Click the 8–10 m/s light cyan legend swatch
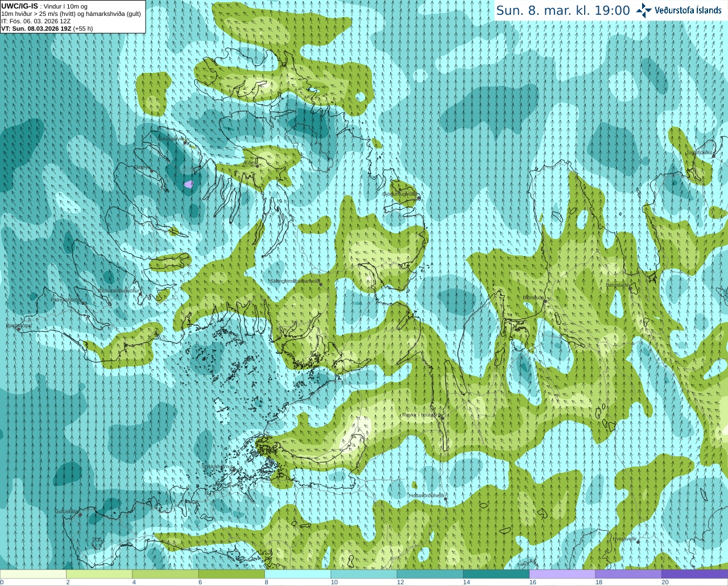Viewport: 728px width, 586px height. (297, 574)
